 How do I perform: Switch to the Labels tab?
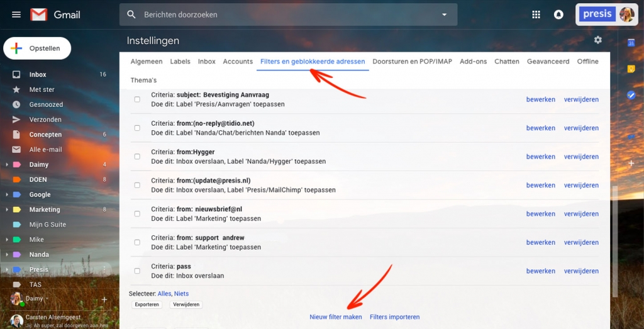click(180, 62)
